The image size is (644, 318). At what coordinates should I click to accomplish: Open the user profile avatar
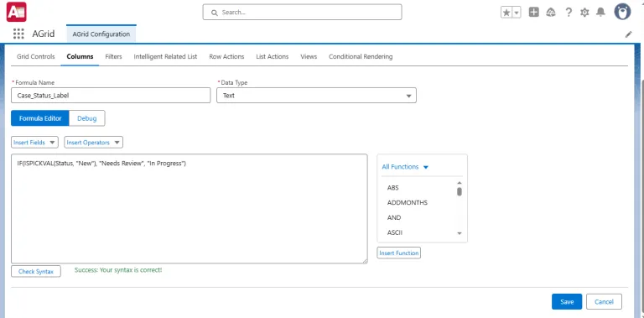pyautogui.click(x=623, y=12)
